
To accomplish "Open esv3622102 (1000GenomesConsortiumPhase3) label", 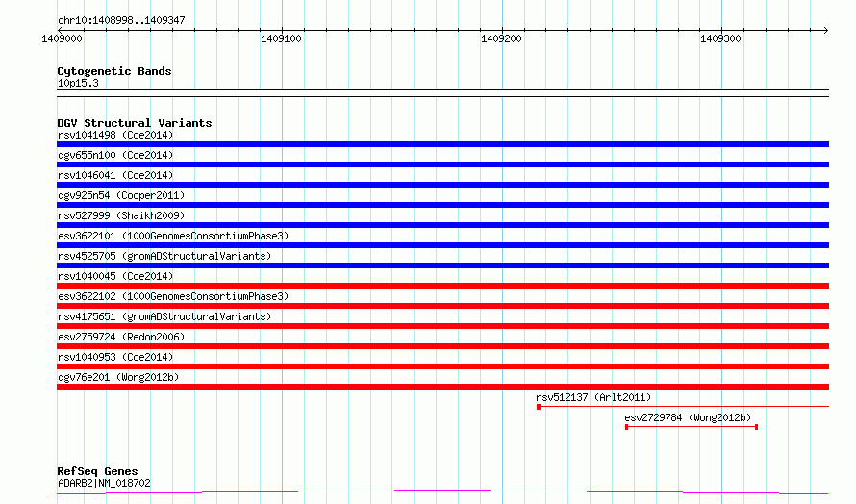I will click(x=173, y=296).
